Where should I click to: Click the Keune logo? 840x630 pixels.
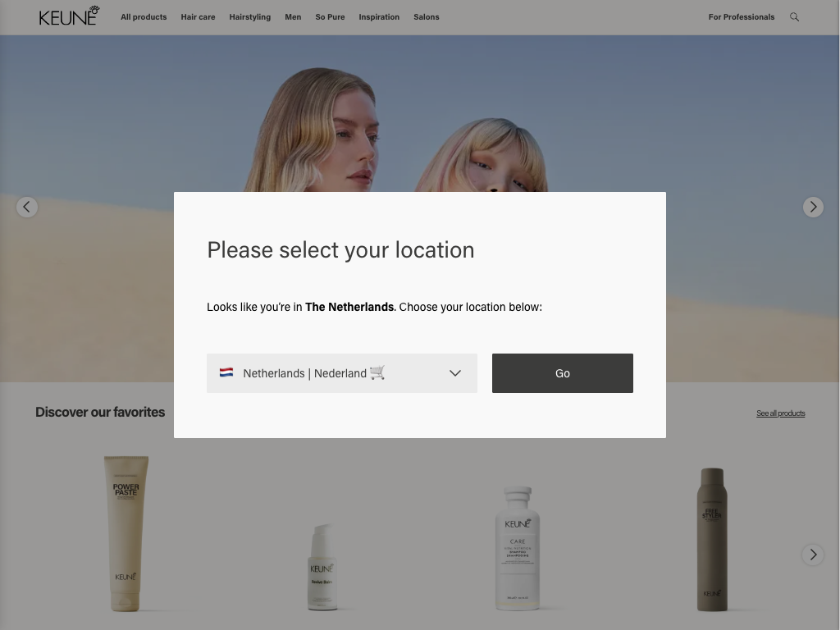[x=69, y=16]
